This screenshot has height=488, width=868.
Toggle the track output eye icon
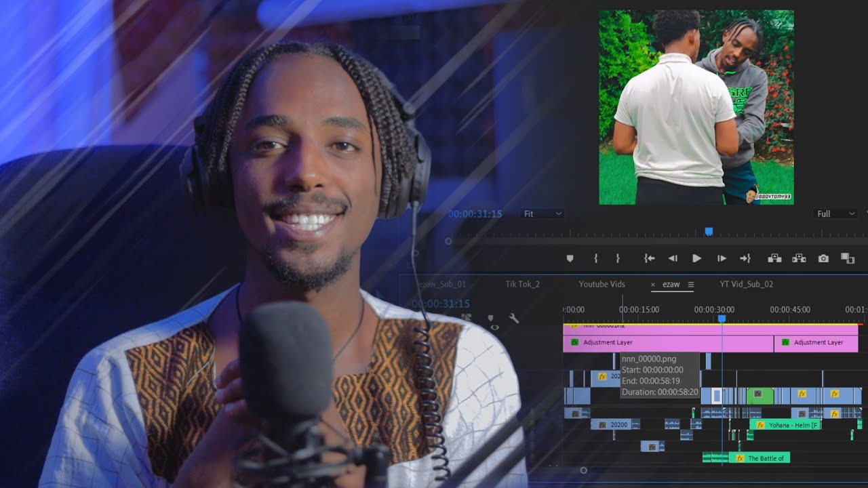[494, 328]
